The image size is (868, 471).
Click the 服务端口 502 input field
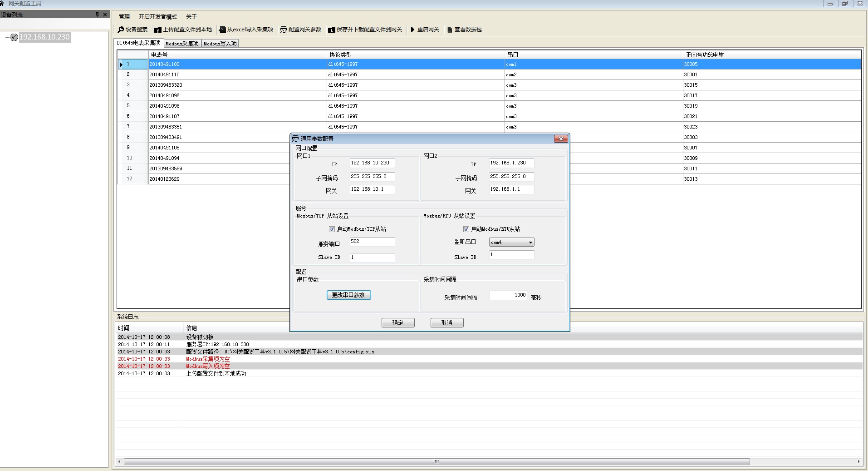coord(372,242)
